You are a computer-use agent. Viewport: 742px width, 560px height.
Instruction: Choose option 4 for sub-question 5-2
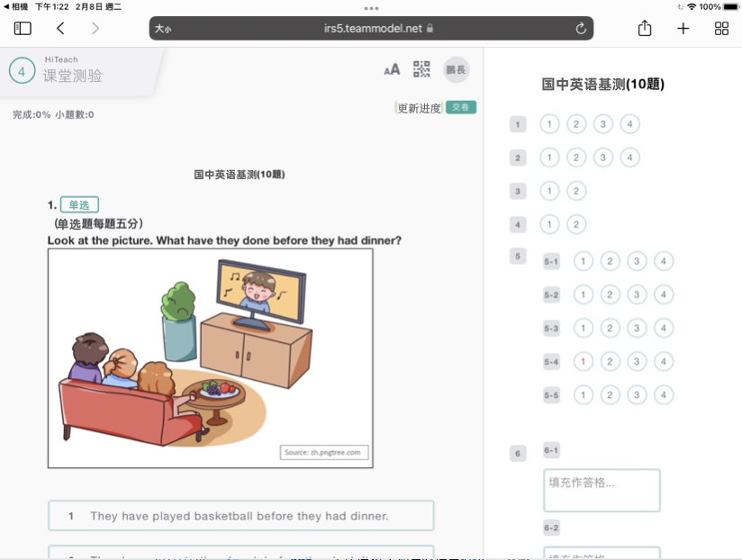(664, 294)
